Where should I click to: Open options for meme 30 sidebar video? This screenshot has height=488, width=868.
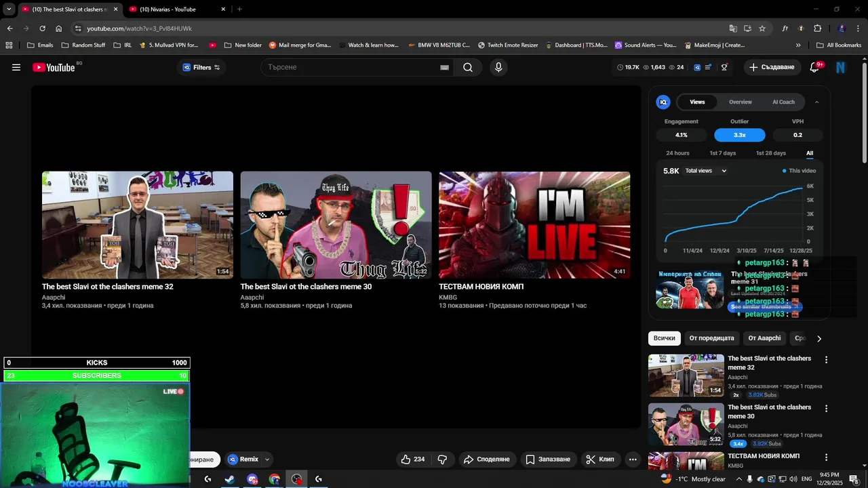[826, 409]
